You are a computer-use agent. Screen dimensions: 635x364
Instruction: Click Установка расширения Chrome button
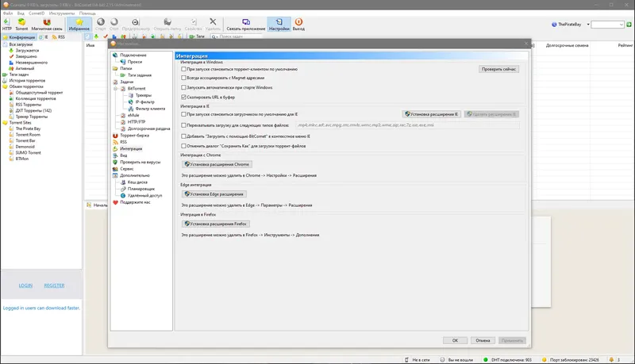[217, 165]
